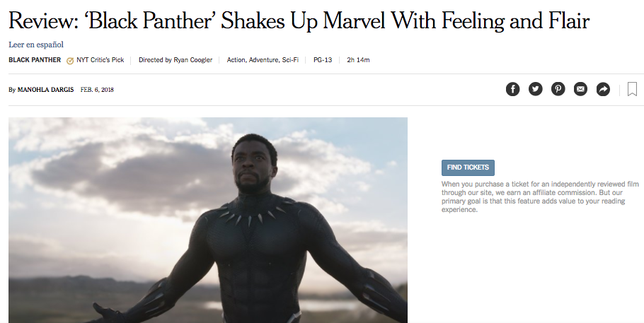Click the Feb. 6, 2018 publish date
This screenshot has height=323, width=644.
[x=97, y=90]
